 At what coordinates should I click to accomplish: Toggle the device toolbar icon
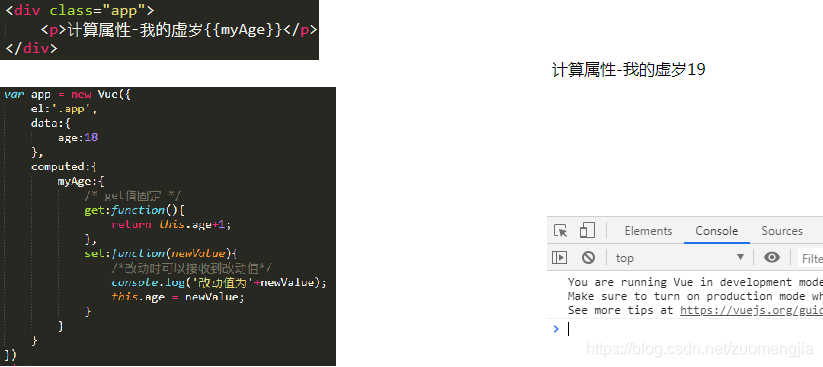587,230
